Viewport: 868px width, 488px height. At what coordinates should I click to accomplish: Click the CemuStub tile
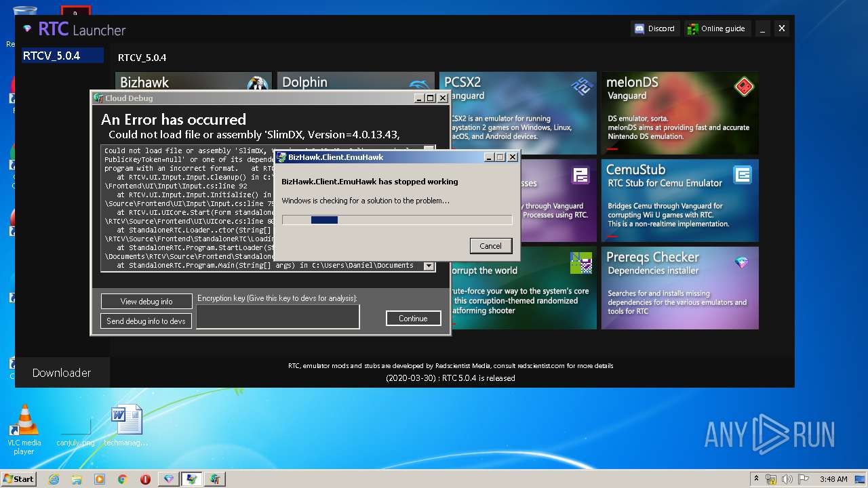click(679, 201)
